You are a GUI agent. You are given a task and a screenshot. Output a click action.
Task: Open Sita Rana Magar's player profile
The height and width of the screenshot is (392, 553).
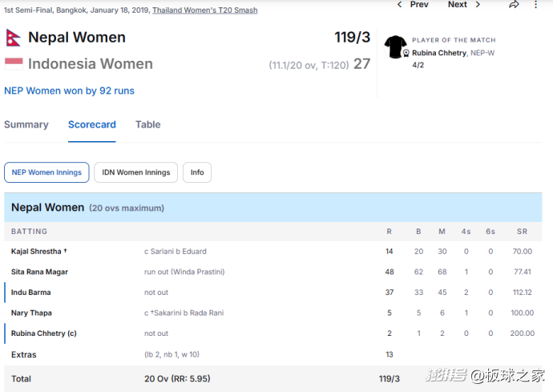pyautogui.click(x=39, y=272)
